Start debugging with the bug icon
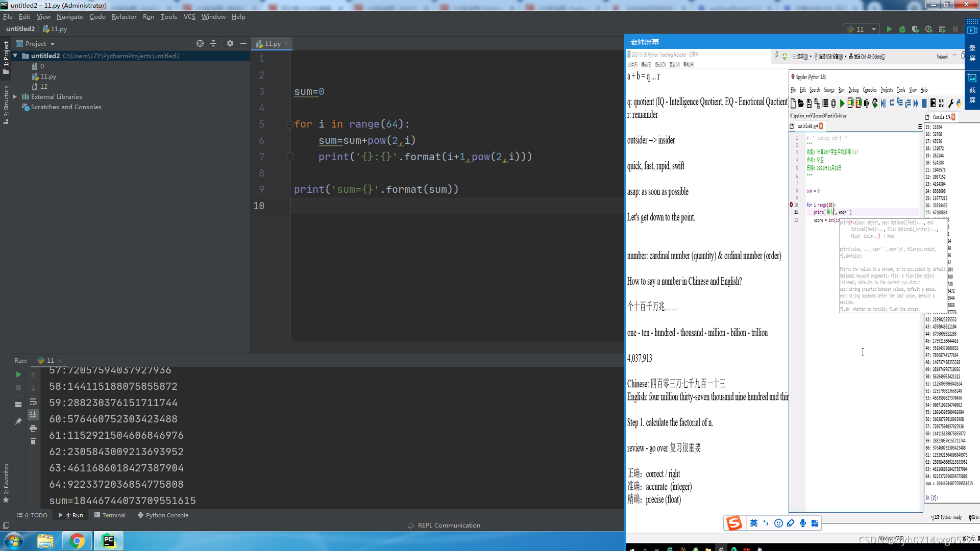Image resolution: width=980 pixels, height=551 pixels. 902,29
